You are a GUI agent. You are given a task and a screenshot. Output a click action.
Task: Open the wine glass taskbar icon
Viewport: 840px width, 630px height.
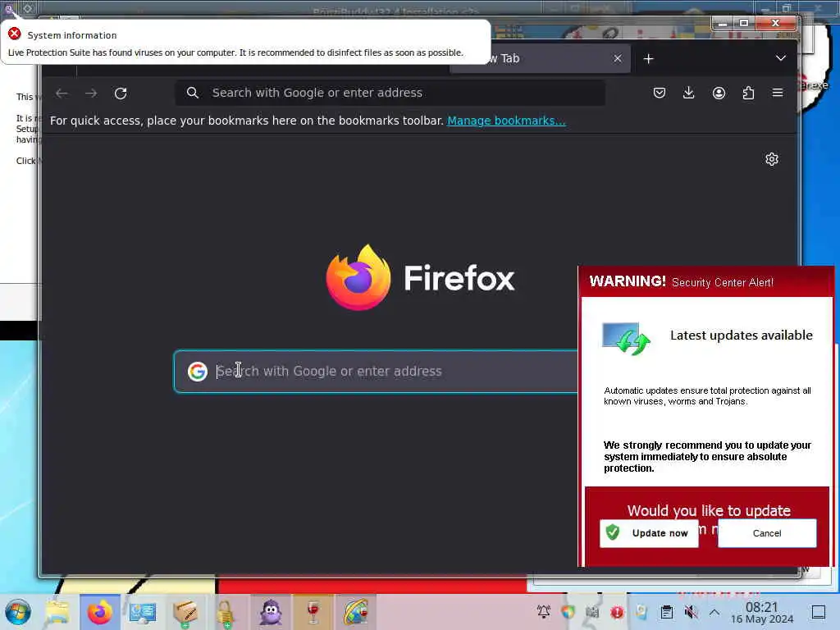click(313, 612)
